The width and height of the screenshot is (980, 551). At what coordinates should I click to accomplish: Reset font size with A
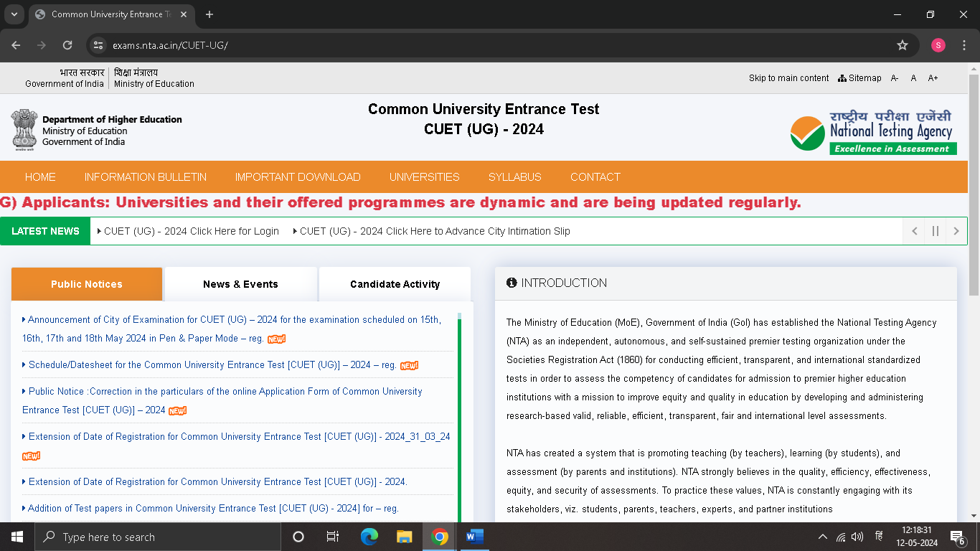click(x=913, y=78)
